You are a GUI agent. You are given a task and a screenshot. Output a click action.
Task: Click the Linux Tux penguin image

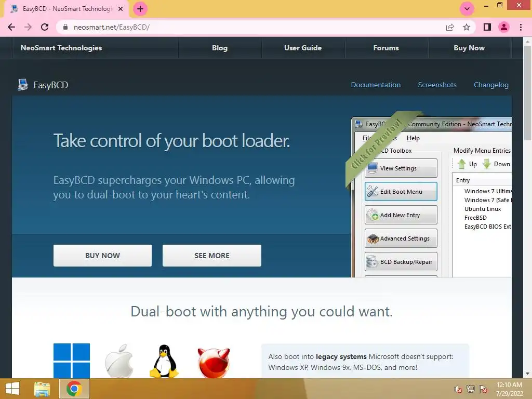tap(164, 361)
